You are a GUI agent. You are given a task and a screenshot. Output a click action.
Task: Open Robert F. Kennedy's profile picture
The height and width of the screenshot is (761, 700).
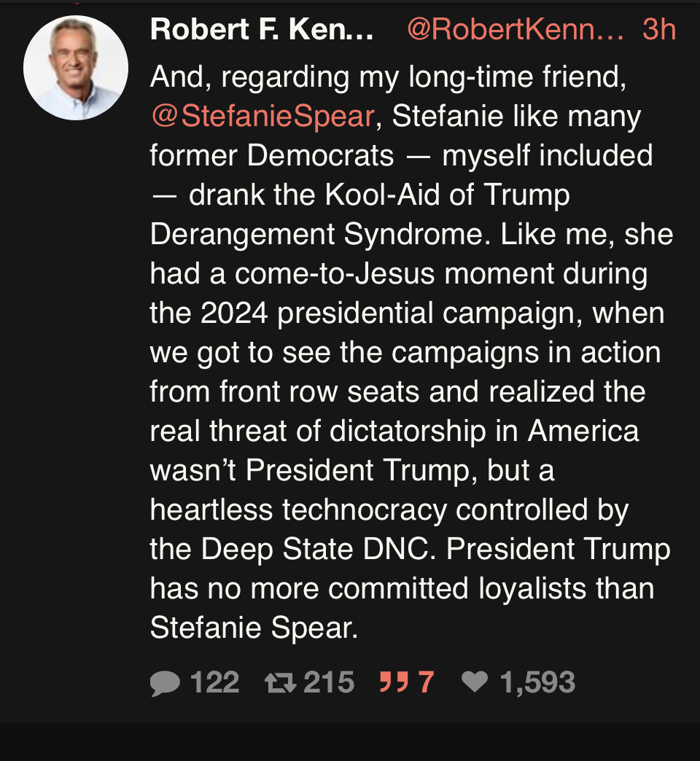(x=76, y=68)
